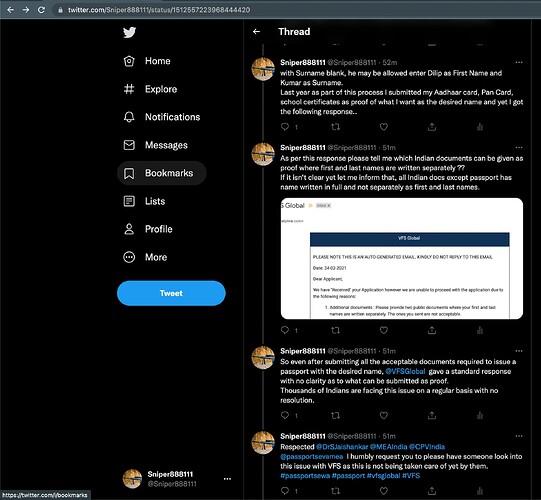Retweet the 52m tweet about Surname blank
Image resolution: width=541 pixels, height=500 pixels.
(x=335, y=127)
